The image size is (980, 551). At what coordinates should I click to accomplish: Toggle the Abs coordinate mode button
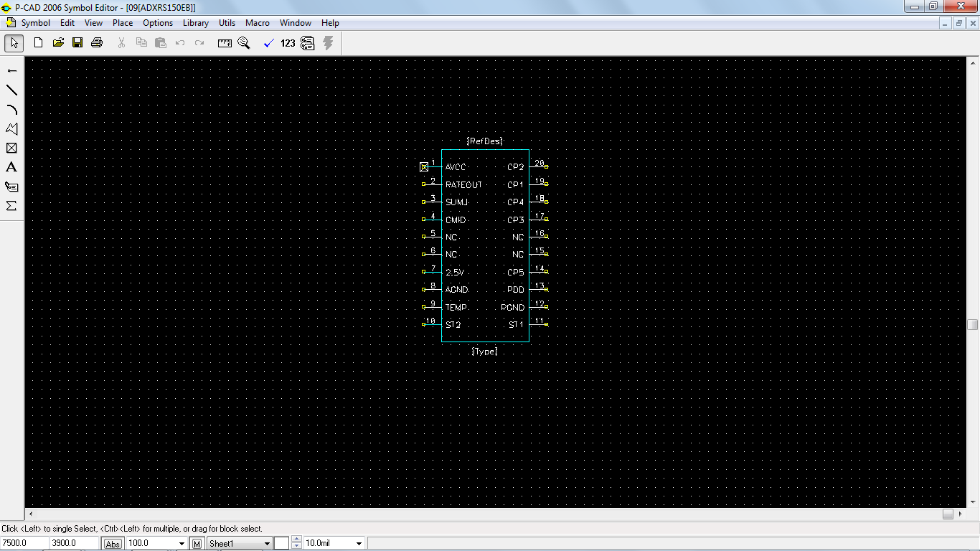click(x=113, y=544)
